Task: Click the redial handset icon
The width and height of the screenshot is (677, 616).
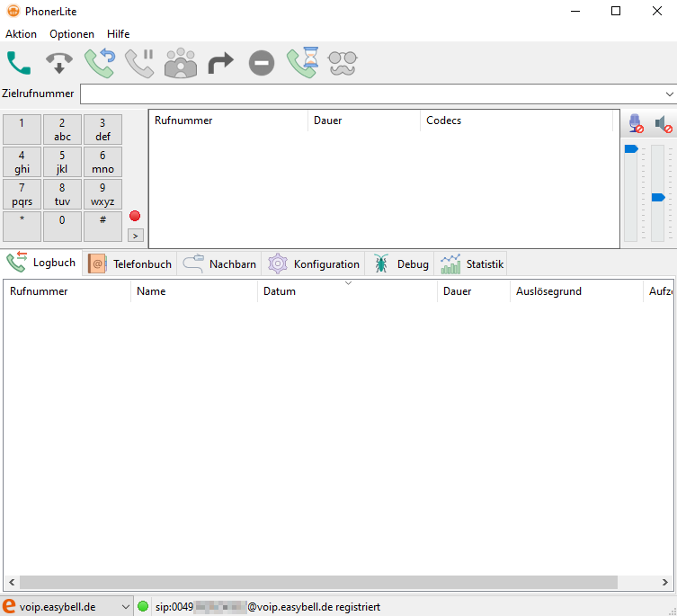Action: pyautogui.click(x=99, y=62)
